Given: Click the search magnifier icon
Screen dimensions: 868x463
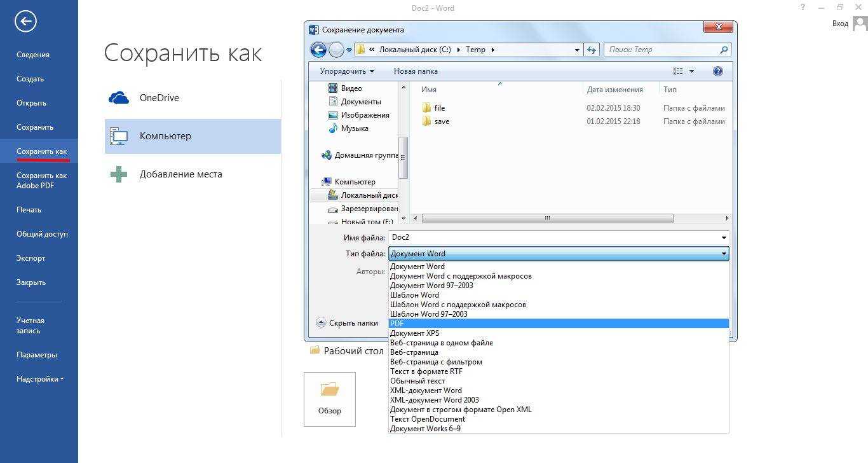Looking at the screenshot, I should [x=724, y=50].
